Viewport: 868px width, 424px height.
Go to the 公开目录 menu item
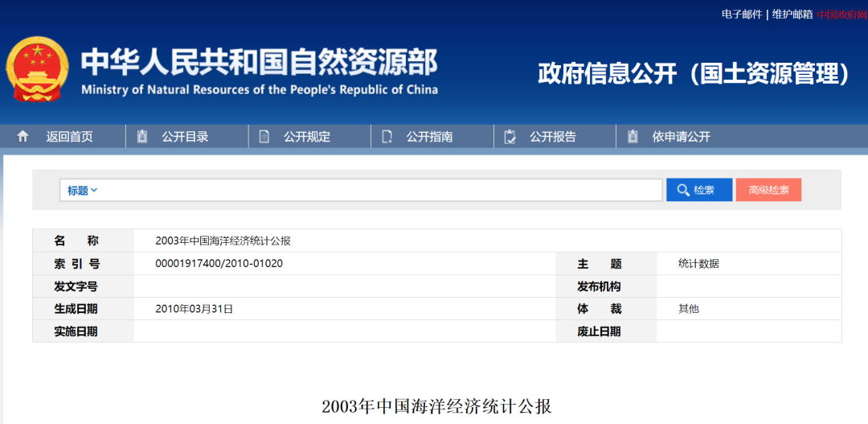pos(185,137)
